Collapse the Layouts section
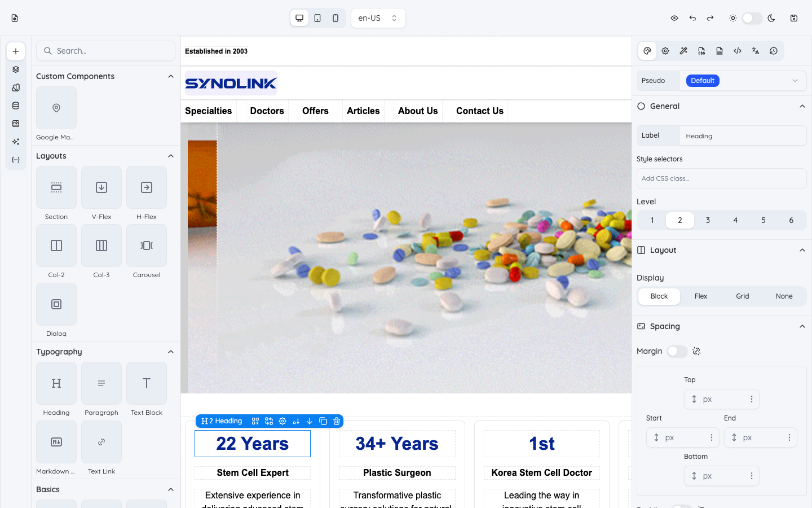Image resolution: width=812 pixels, height=508 pixels. pyautogui.click(x=171, y=156)
